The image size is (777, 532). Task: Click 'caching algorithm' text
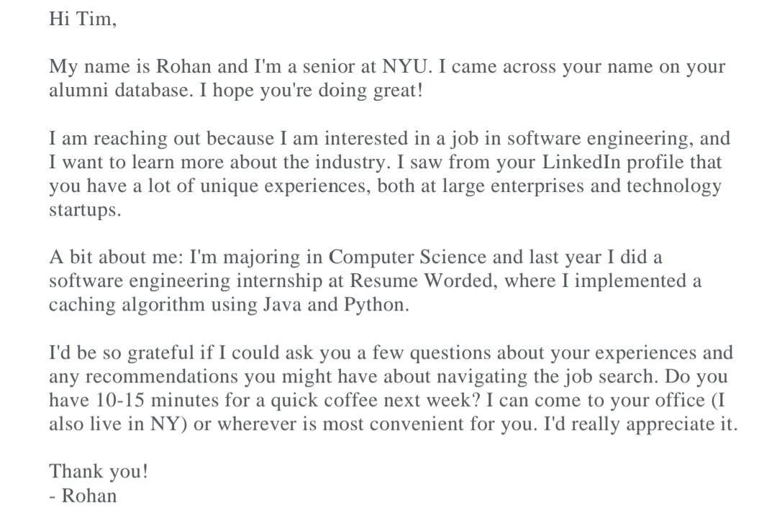click(x=127, y=305)
